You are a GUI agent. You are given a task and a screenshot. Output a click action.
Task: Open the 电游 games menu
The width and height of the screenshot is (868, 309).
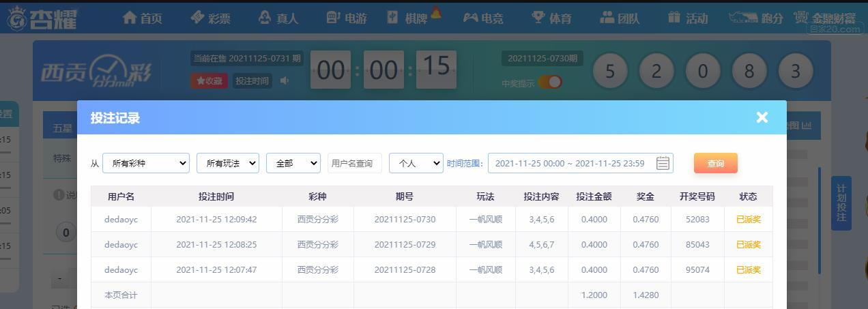(347, 18)
